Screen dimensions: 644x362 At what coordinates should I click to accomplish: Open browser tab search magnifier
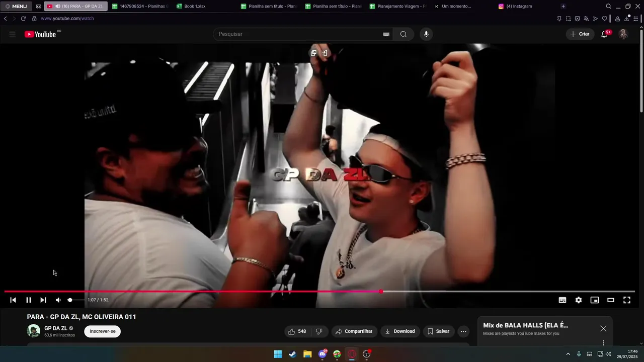click(608, 7)
